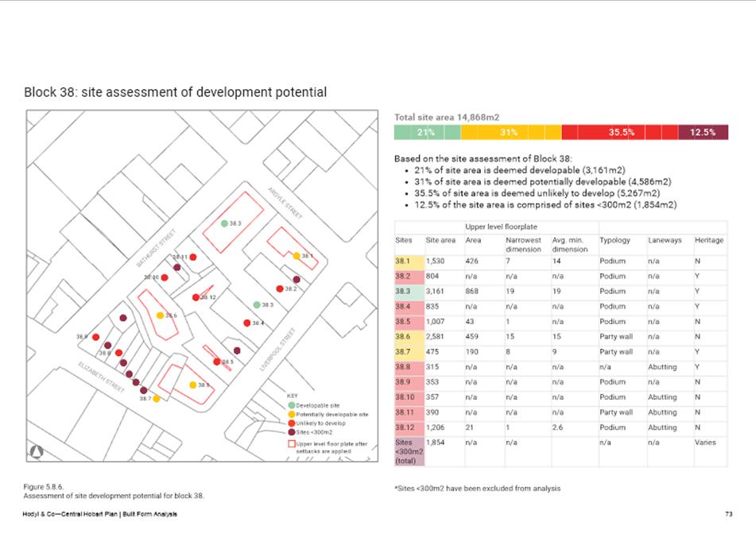Click the 'Varies' heritage value in total row
The image size is (756, 534).
click(x=705, y=443)
